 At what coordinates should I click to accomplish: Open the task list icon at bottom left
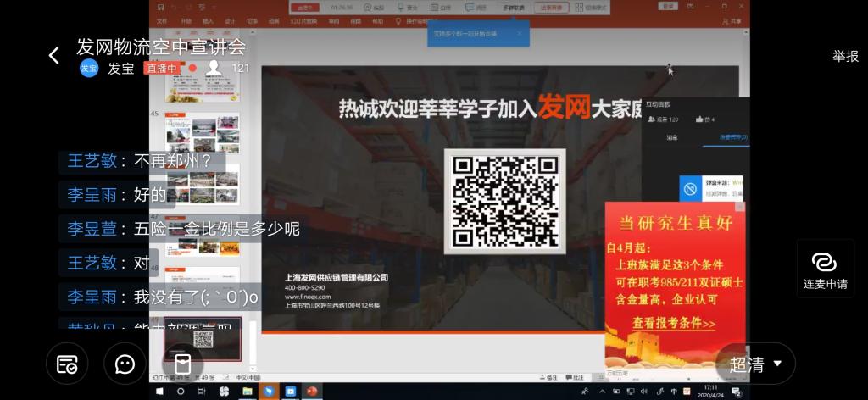coord(67,364)
